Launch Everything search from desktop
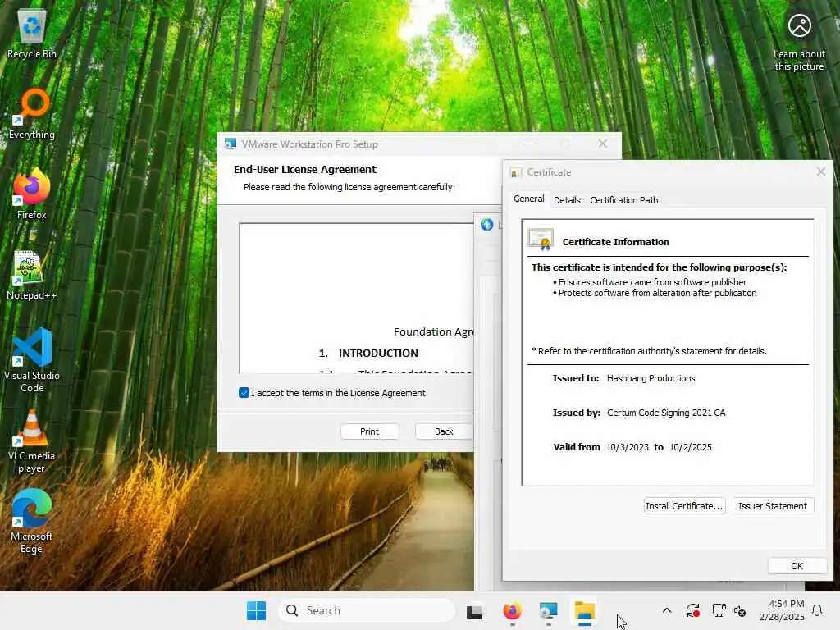Screen dimensions: 840x630 32,115
